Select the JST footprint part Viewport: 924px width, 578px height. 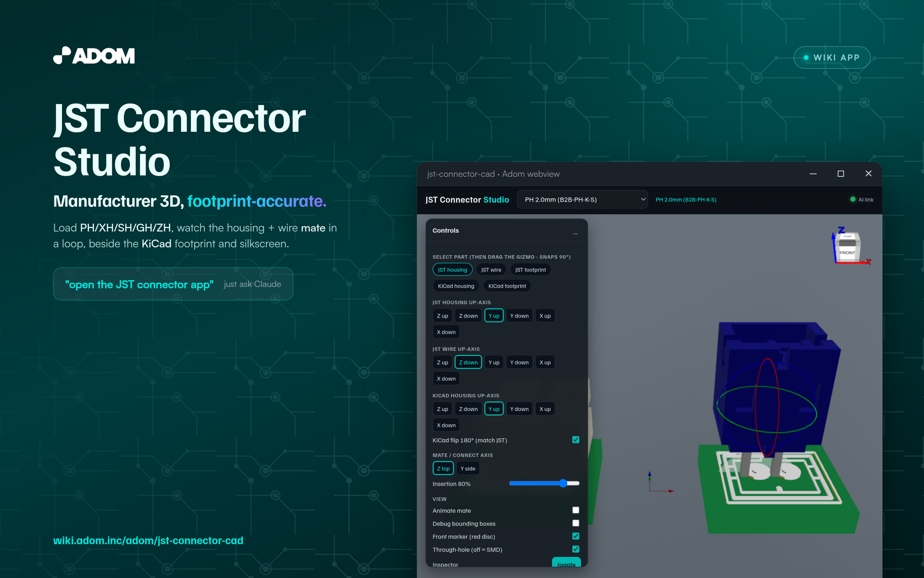[530, 270]
